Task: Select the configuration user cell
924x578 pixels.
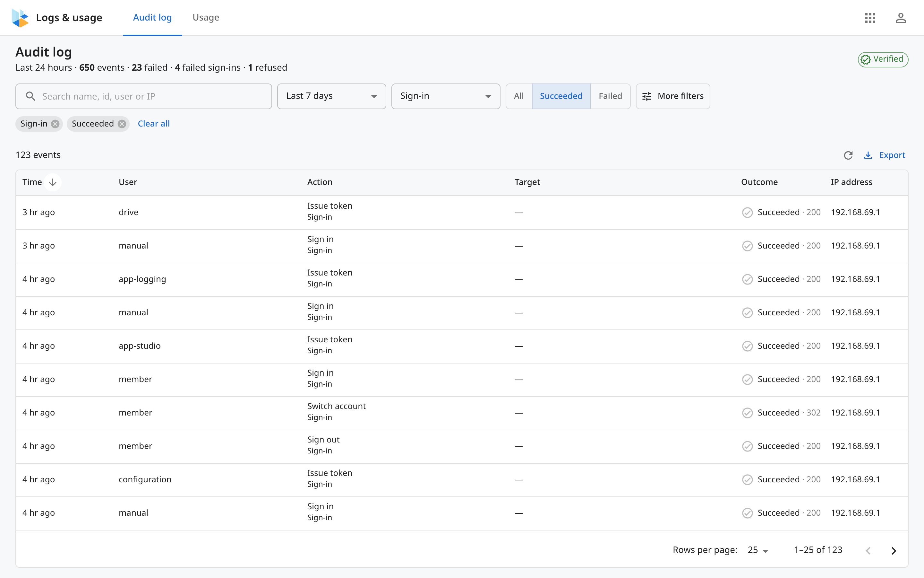Action: pyautogui.click(x=145, y=480)
